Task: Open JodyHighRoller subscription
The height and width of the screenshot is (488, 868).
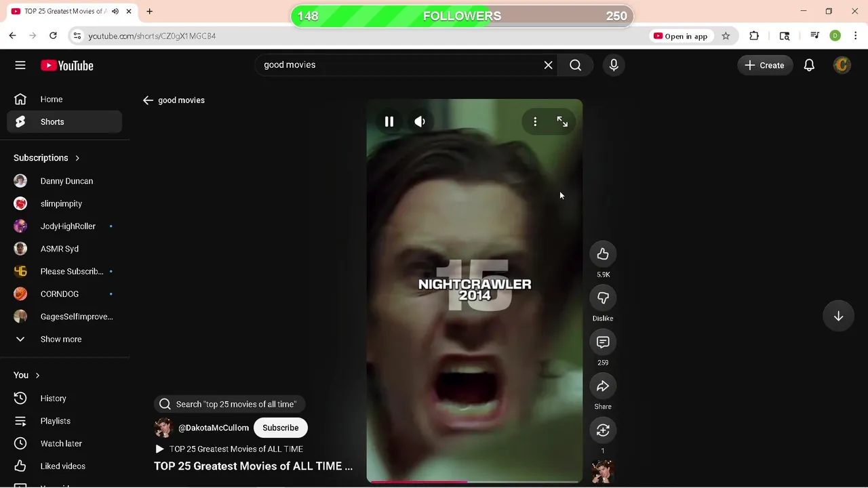Action: click(x=64, y=226)
